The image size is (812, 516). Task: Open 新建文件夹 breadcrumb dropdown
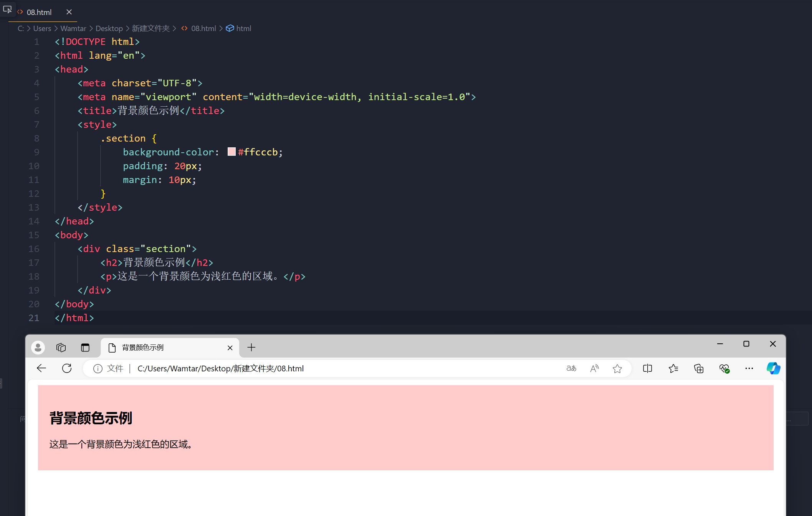point(150,28)
